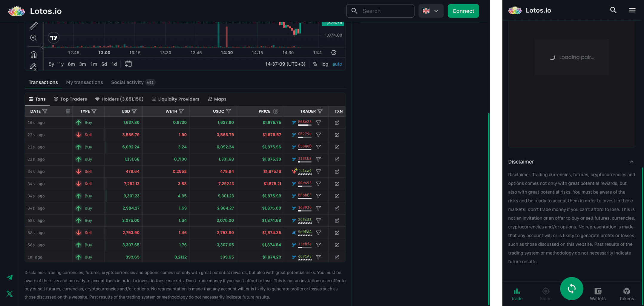Filter by trader BFbbEF
Image resolution: width=644 pixels, height=306 pixels.
318,196
